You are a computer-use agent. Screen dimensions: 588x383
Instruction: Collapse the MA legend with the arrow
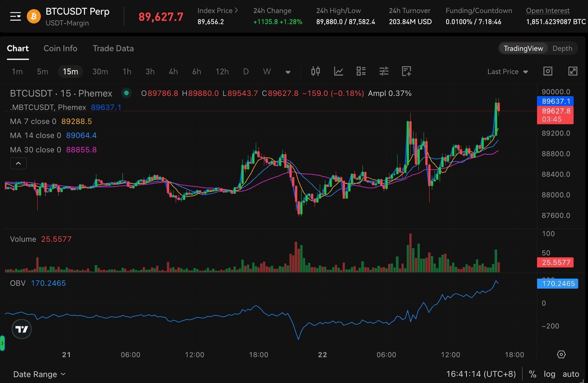click(18, 163)
